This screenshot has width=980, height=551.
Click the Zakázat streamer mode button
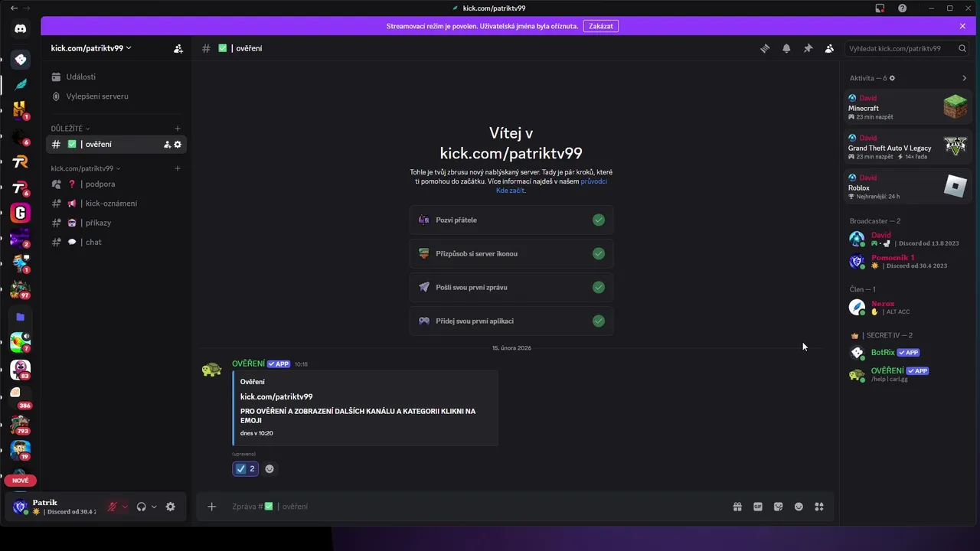(x=601, y=26)
